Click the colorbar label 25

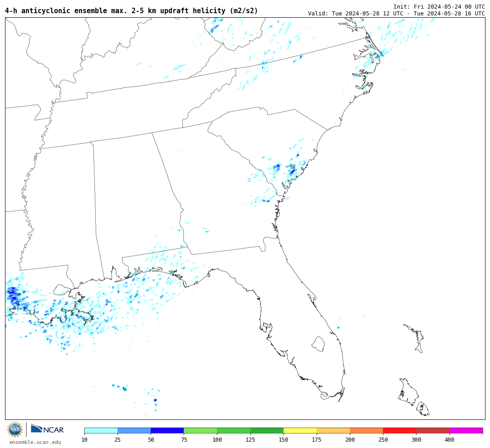[118, 439]
